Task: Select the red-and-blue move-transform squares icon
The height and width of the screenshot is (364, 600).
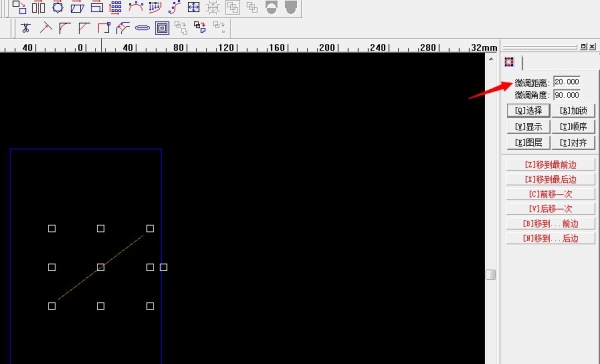Action: tap(19, 7)
